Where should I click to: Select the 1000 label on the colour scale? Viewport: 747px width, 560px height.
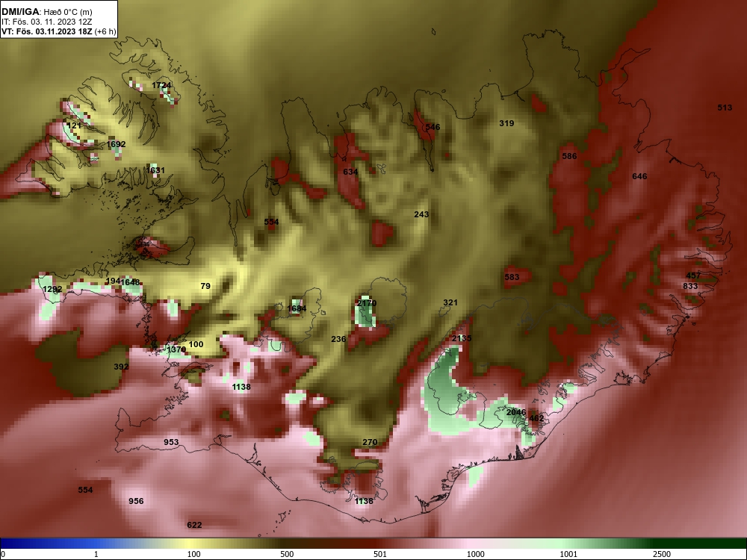(475, 554)
